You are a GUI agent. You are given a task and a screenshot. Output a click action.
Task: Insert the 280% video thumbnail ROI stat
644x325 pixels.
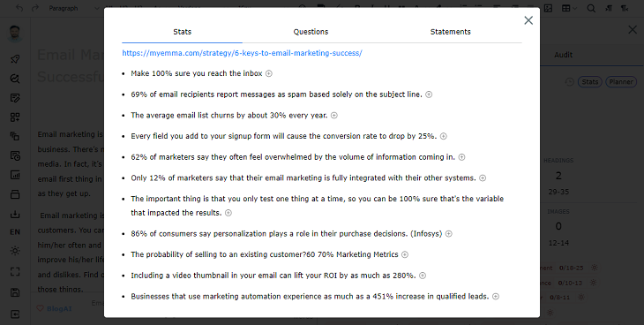[423, 276]
